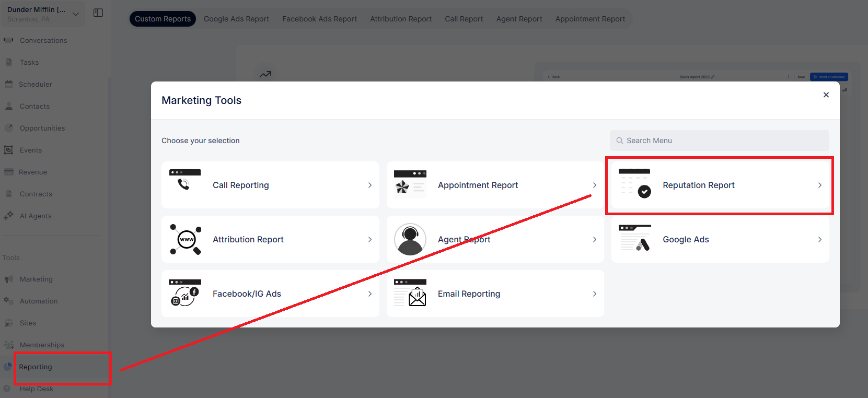The width and height of the screenshot is (868, 398).
Task: Click the Agent Report headset icon
Action: point(410,239)
